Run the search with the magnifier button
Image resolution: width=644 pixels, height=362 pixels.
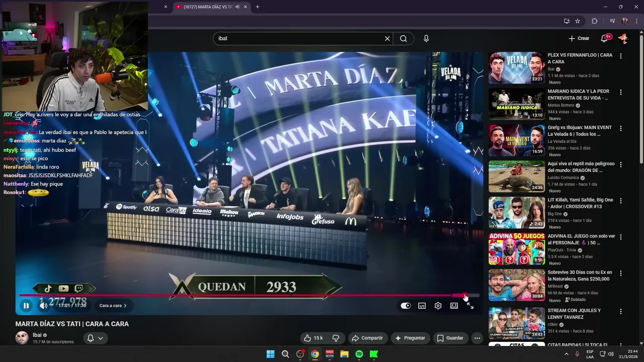(x=404, y=38)
